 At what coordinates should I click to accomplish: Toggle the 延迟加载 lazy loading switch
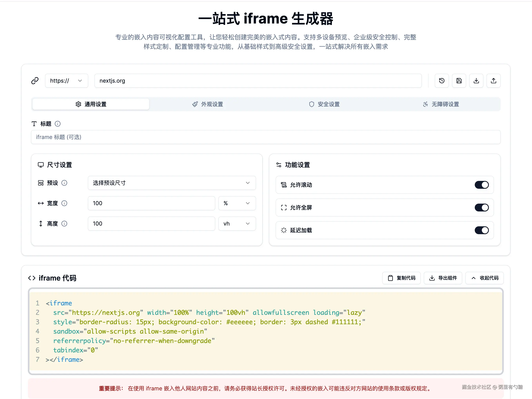[481, 230]
